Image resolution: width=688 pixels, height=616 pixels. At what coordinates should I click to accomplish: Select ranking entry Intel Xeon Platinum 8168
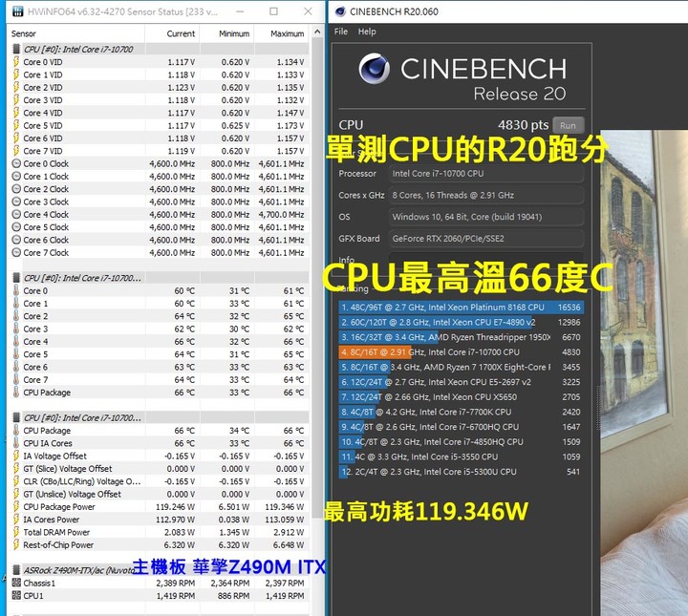click(x=461, y=308)
